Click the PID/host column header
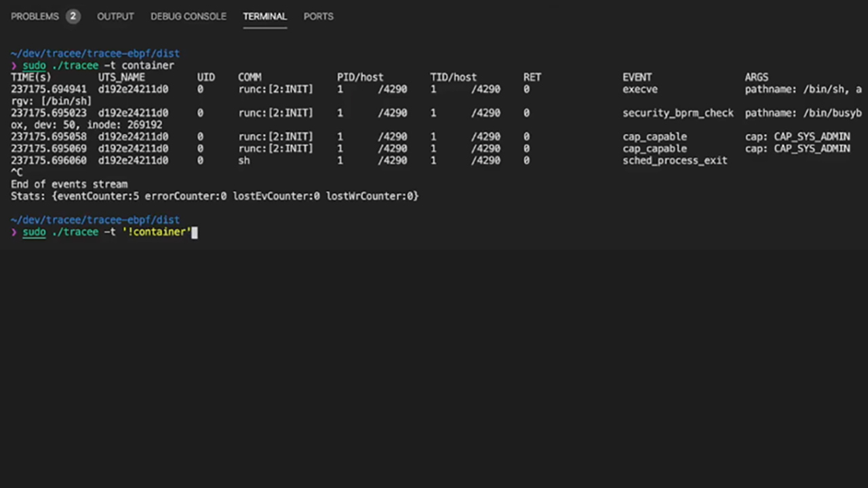Screen dimensions: 868x488 tap(360, 77)
